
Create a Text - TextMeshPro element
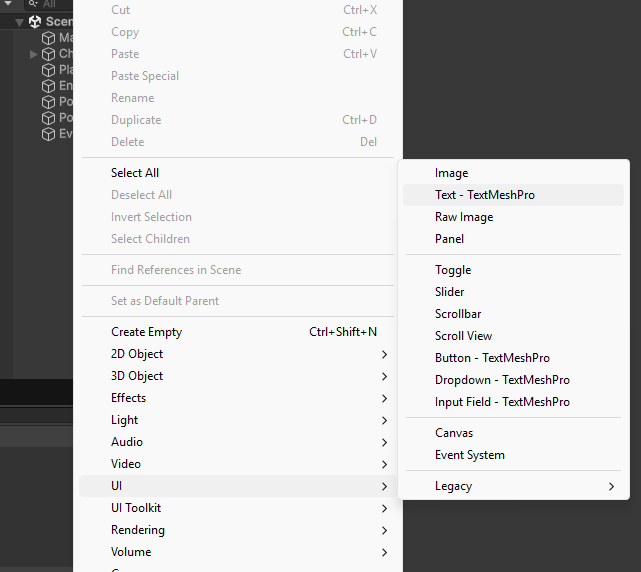pos(513,195)
